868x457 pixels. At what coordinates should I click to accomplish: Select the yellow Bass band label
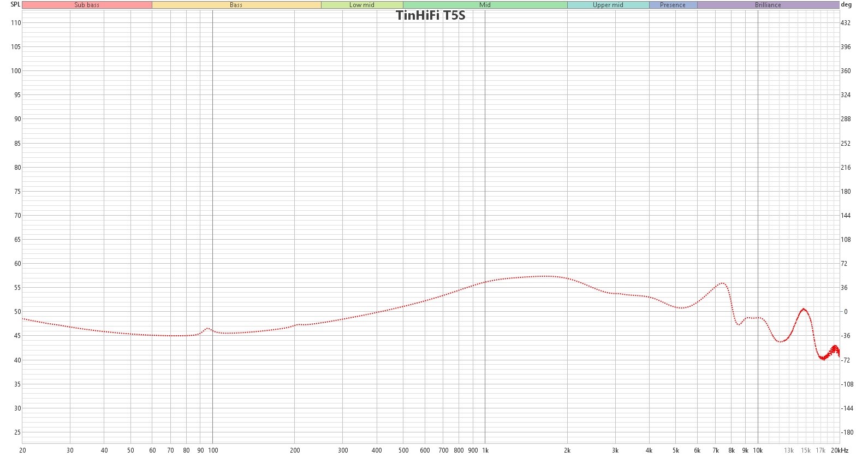point(236,5)
